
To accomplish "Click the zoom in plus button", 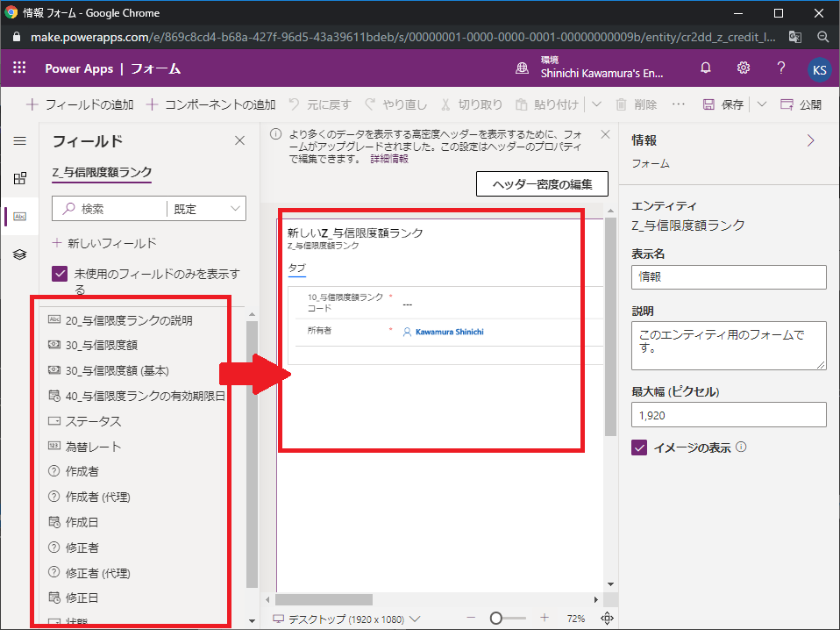I will point(545,619).
